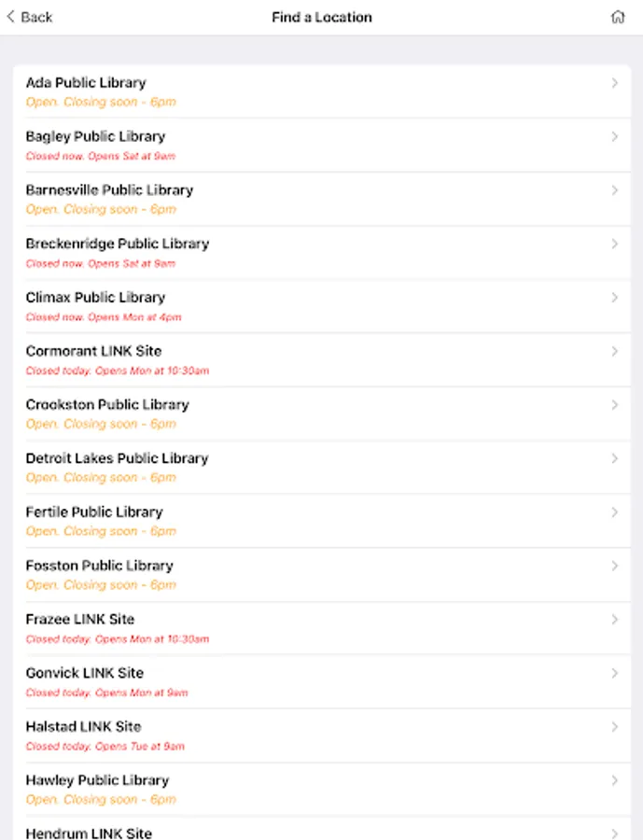
Task: Tap arrow icon on Bagley Public Library
Action: coord(614,136)
